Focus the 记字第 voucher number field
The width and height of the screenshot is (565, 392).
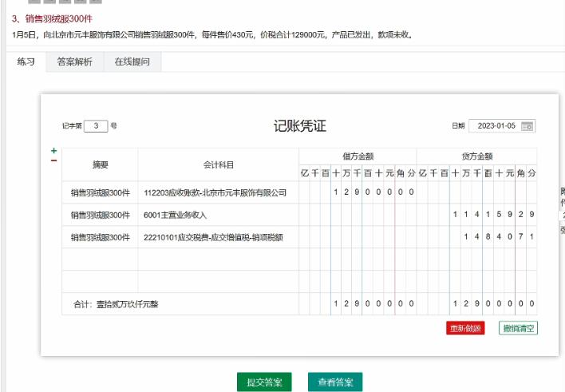(x=95, y=126)
